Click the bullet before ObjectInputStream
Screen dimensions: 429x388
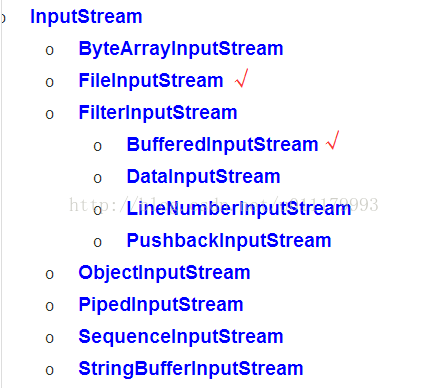(x=50, y=275)
